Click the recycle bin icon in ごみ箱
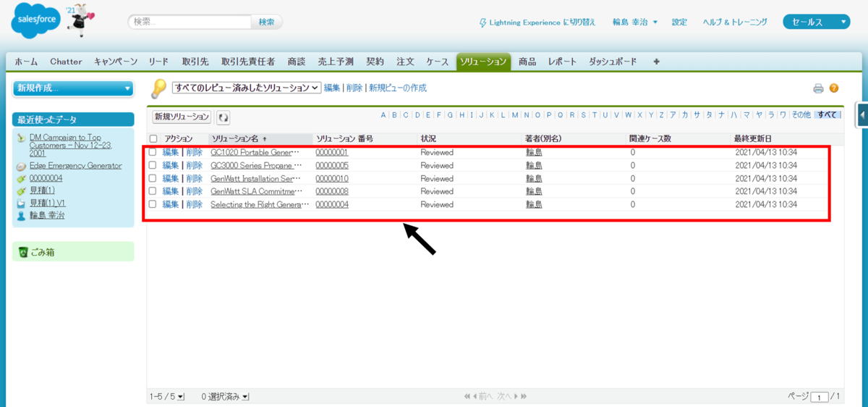This screenshot has height=407, width=868. pyautogui.click(x=23, y=252)
